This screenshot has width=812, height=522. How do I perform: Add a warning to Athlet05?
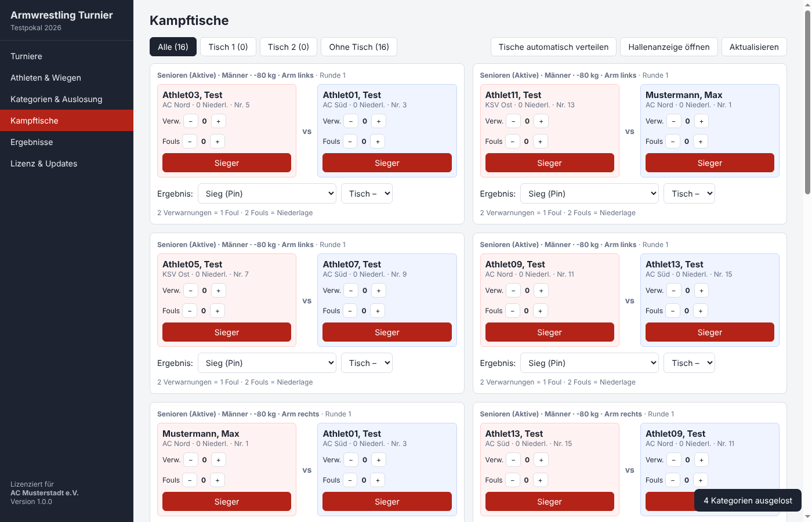click(219, 291)
